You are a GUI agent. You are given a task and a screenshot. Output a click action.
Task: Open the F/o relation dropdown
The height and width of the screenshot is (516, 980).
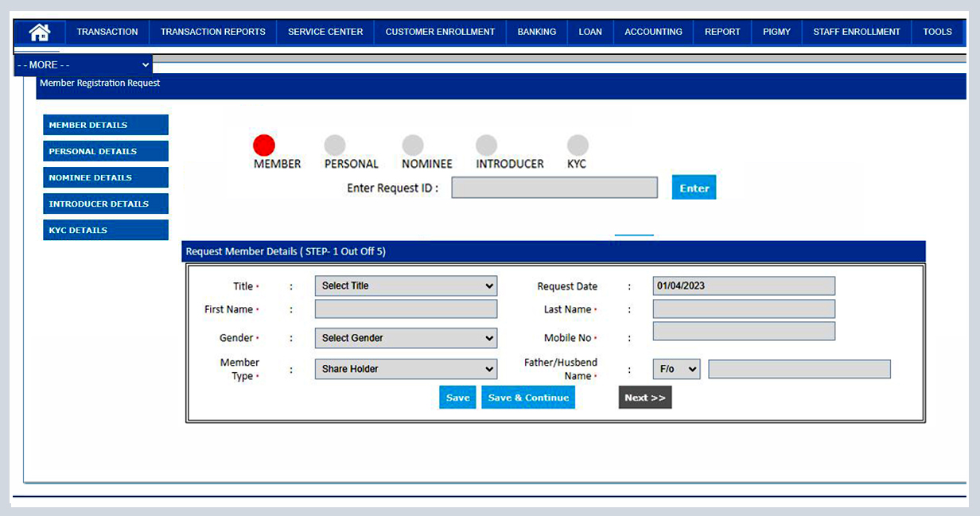675,369
